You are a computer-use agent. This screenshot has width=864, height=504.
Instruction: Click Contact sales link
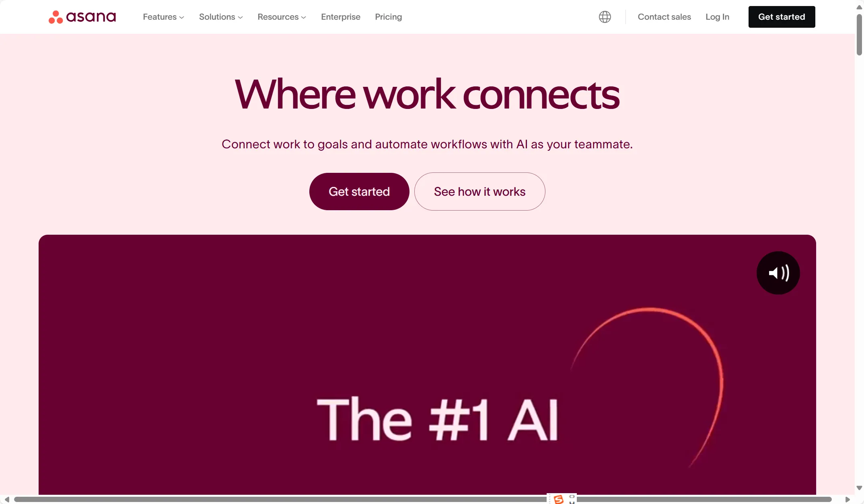664,17
